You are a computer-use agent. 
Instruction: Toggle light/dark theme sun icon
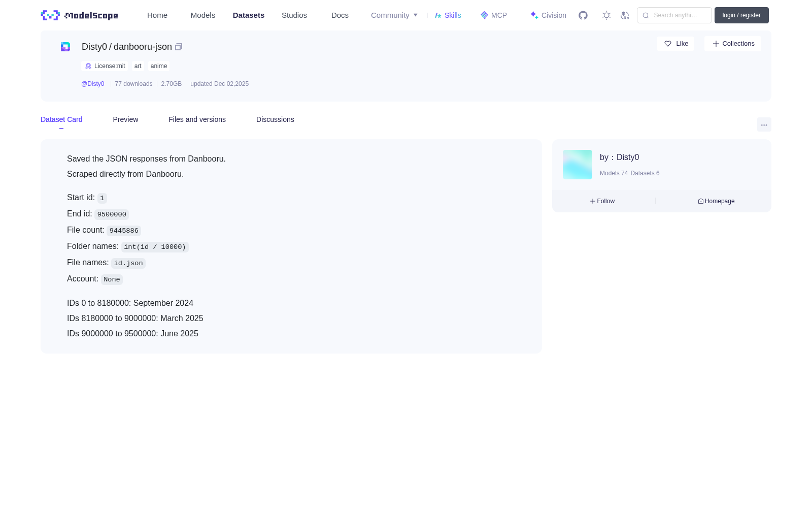click(606, 15)
